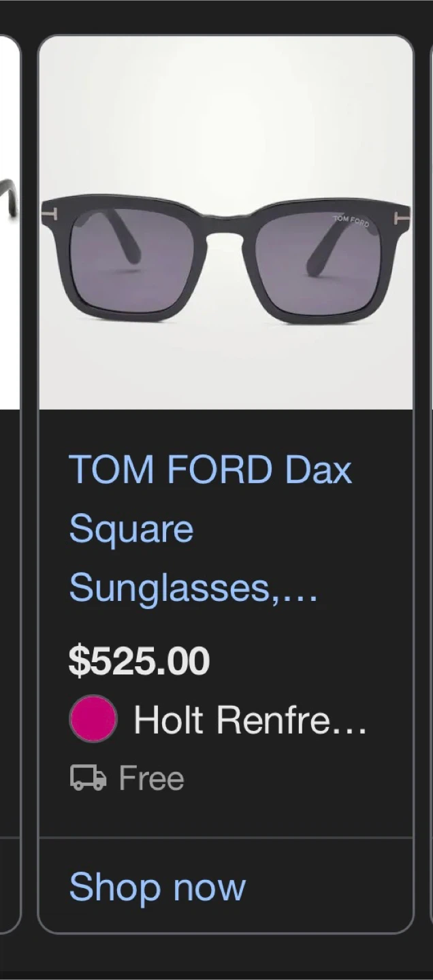Viewport: 433px width, 980px height.
Task: Click the right T-shaped metal hinge emblem
Action: pos(402,219)
